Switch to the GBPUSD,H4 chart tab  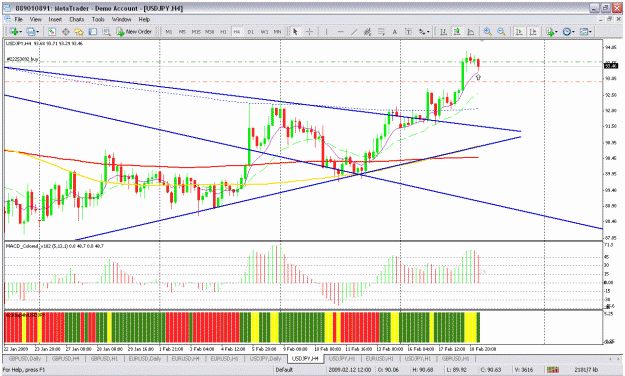[66, 358]
